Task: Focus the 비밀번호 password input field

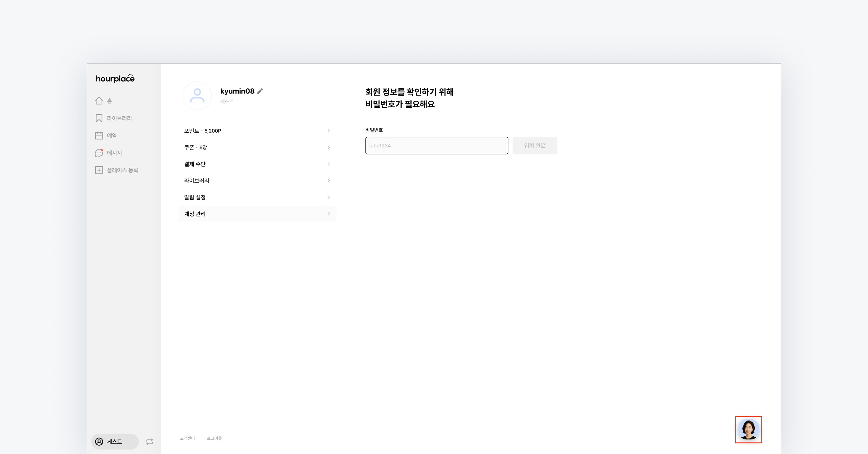Action: tap(437, 146)
